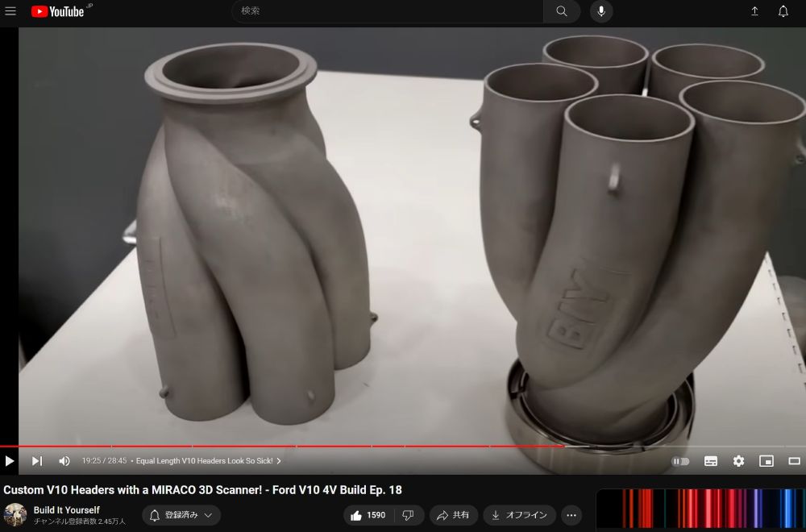
Task: Open the colorful striped recommendation thumbnail
Action: (701, 510)
